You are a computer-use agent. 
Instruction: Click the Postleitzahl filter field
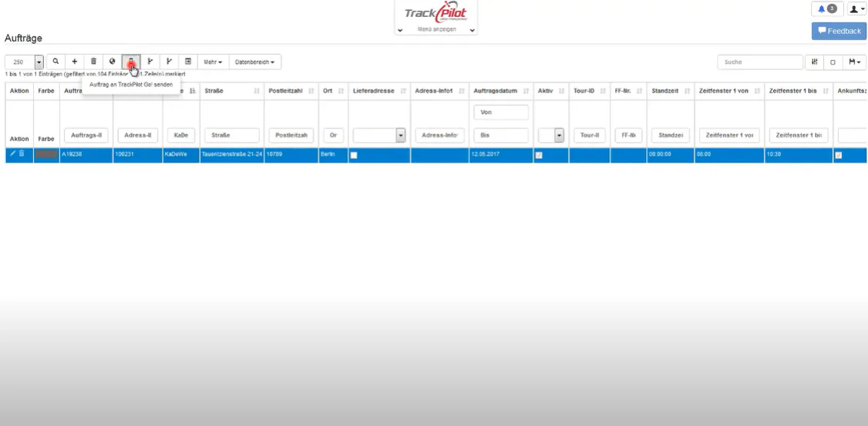click(x=291, y=135)
